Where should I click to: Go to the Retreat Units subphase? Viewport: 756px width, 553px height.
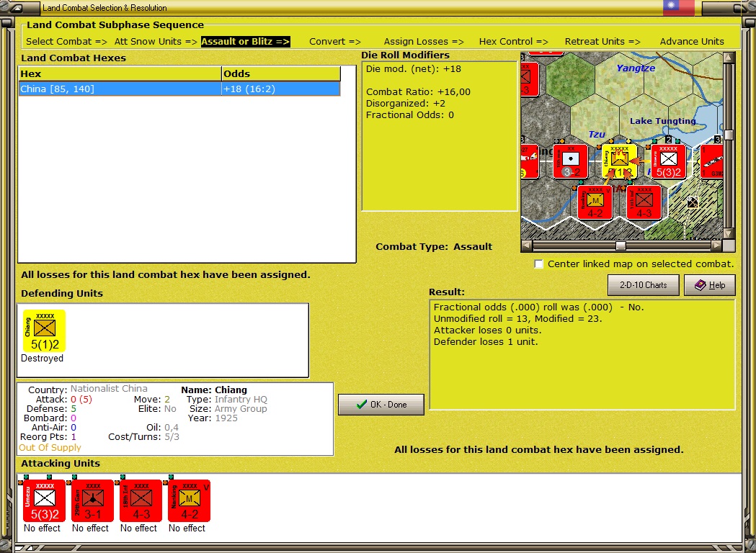coord(602,42)
